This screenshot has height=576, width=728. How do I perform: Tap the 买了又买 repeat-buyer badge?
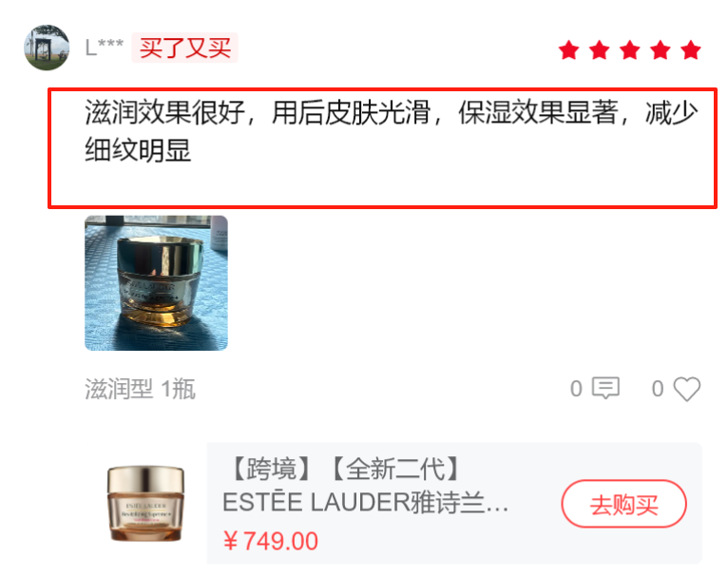pos(184,48)
